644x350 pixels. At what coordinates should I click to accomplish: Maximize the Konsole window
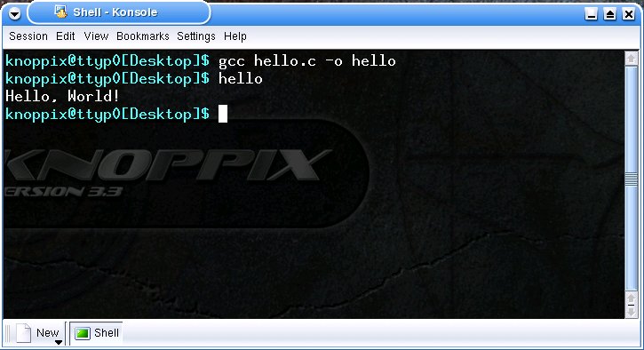pyautogui.click(x=610, y=15)
